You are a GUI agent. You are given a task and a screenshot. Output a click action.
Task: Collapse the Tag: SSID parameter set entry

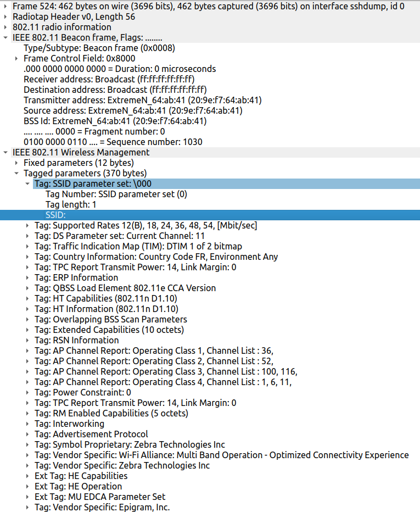tap(27, 184)
